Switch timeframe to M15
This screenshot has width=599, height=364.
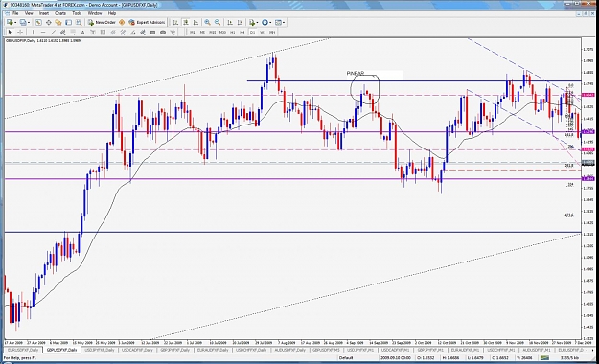[x=213, y=32]
